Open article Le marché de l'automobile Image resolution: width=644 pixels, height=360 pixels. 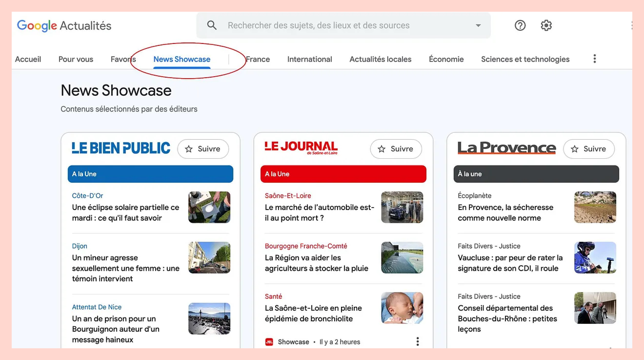coord(320,212)
